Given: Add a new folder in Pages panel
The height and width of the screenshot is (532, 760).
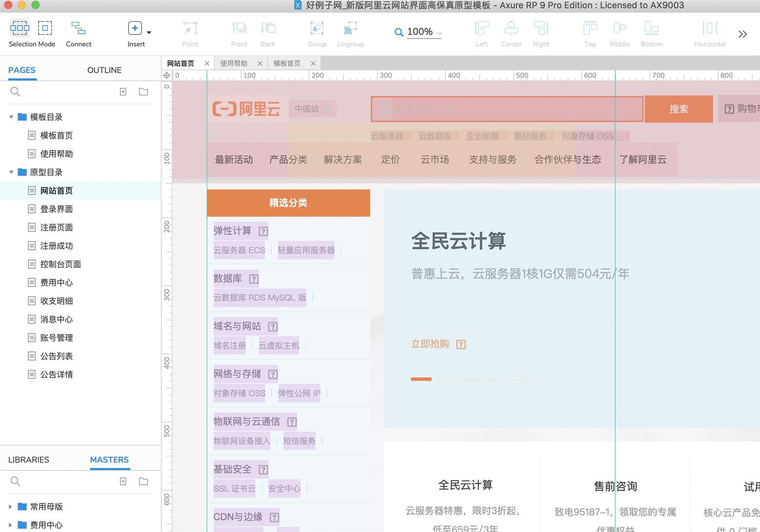Looking at the screenshot, I should (144, 92).
